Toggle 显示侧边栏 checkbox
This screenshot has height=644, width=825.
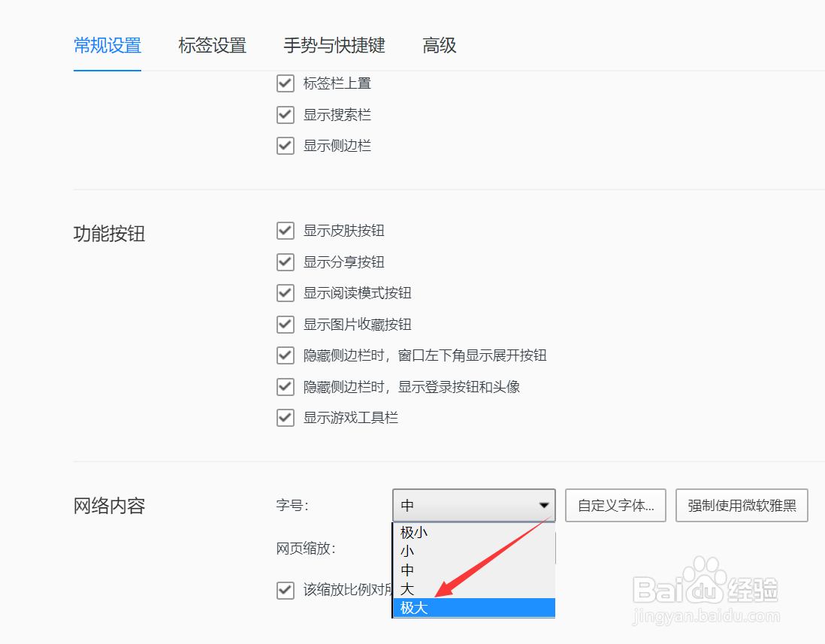click(286, 145)
